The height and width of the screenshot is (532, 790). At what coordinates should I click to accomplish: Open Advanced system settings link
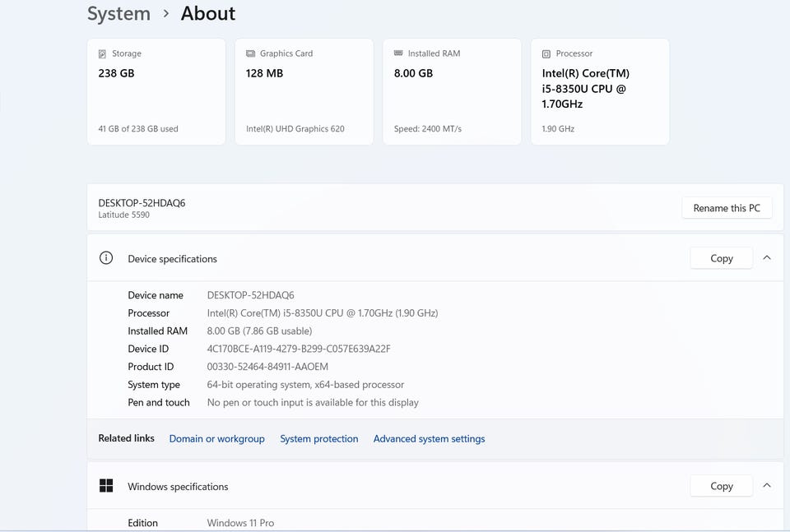coord(429,439)
